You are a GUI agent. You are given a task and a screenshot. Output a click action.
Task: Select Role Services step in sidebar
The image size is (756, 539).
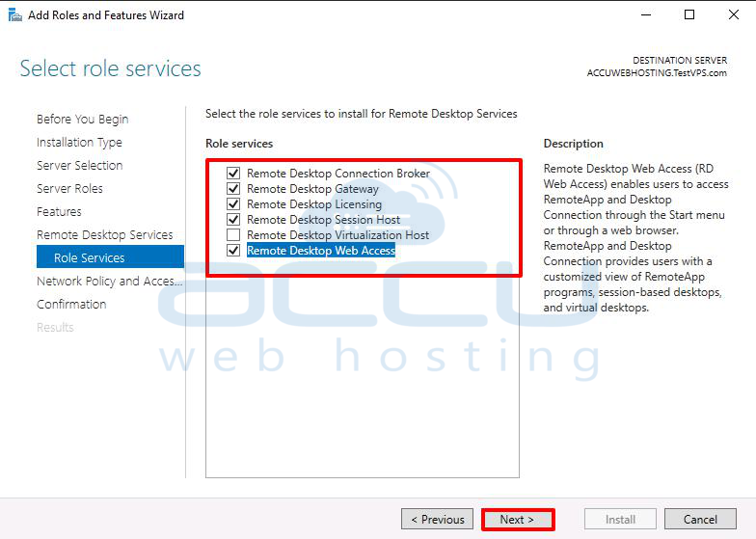[110, 256]
